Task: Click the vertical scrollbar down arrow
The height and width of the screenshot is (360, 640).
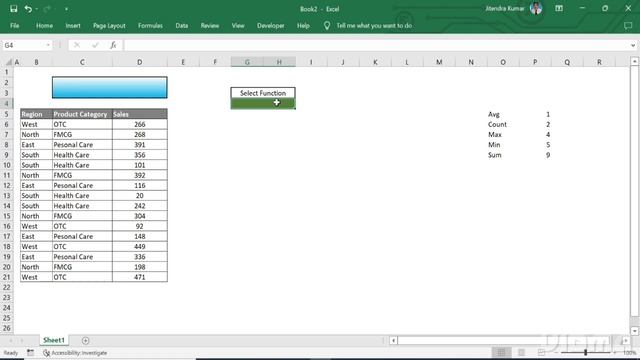Action: click(634, 331)
